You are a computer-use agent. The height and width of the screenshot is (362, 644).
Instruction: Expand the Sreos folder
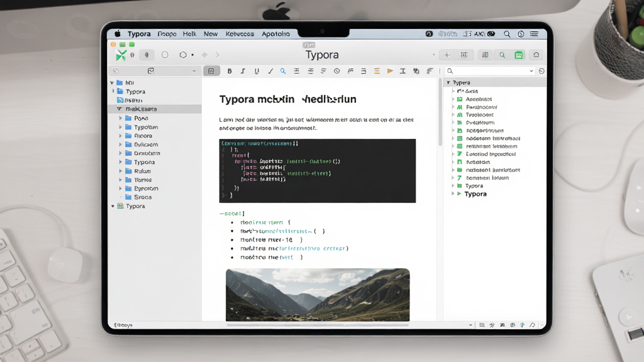click(120, 197)
